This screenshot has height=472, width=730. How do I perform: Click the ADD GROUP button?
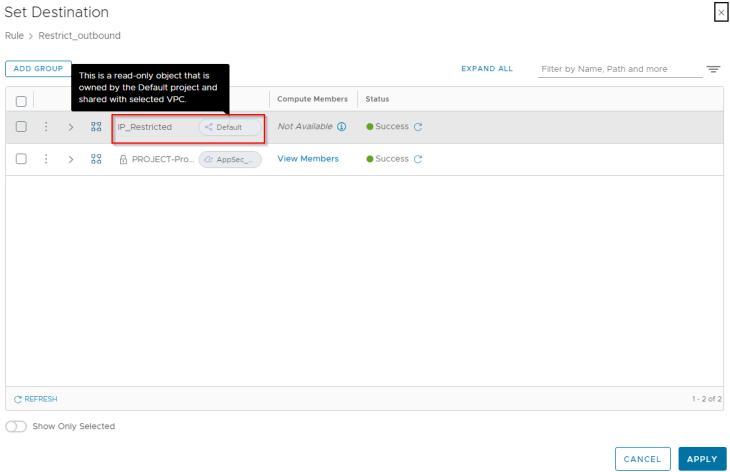[x=38, y=68]
